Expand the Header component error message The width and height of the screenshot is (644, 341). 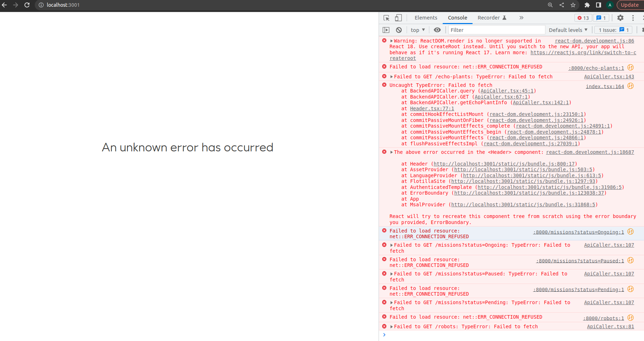click(392, 152)
